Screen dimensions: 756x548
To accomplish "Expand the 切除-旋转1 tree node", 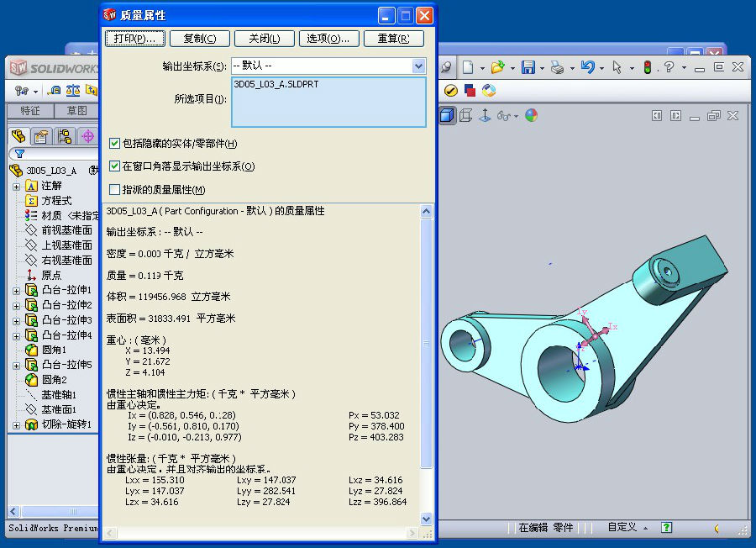I will (16, 424).
